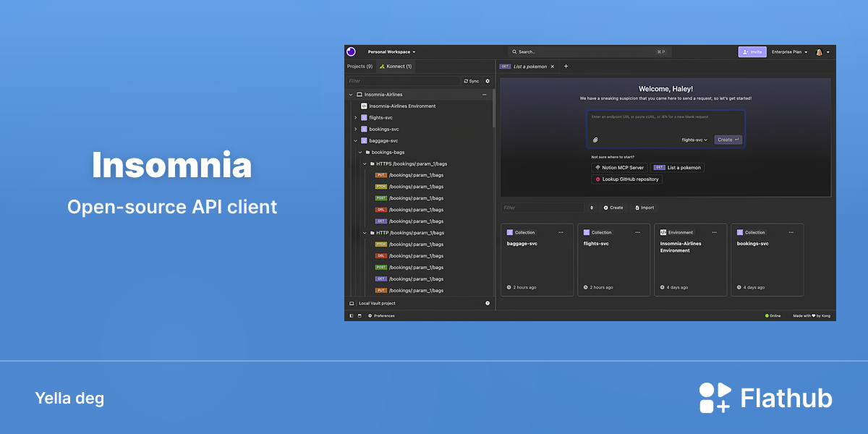Expand the bookings-svc tree item
The width and height of the screenshot is (868, 434).
pos(355,129)
